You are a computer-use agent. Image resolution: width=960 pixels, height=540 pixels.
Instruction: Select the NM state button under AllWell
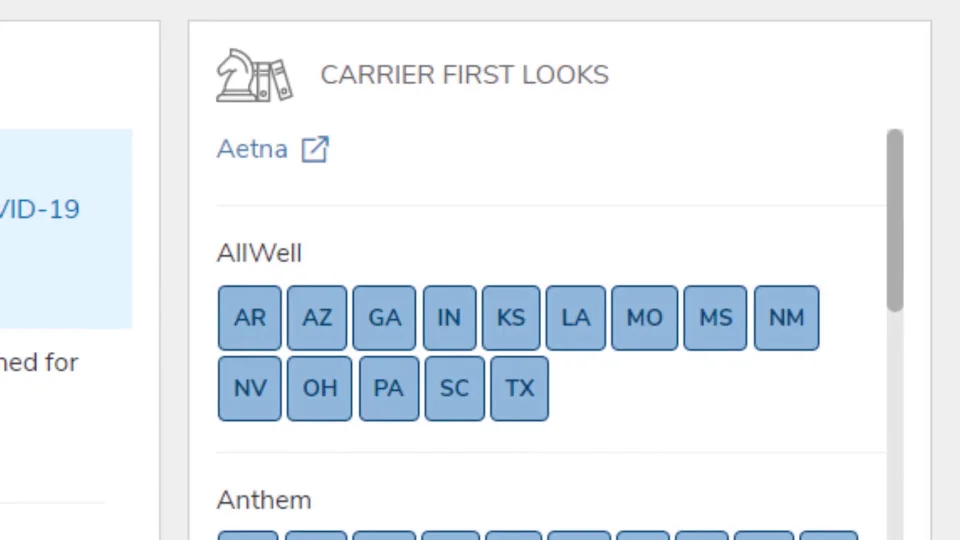coord(786,318)
